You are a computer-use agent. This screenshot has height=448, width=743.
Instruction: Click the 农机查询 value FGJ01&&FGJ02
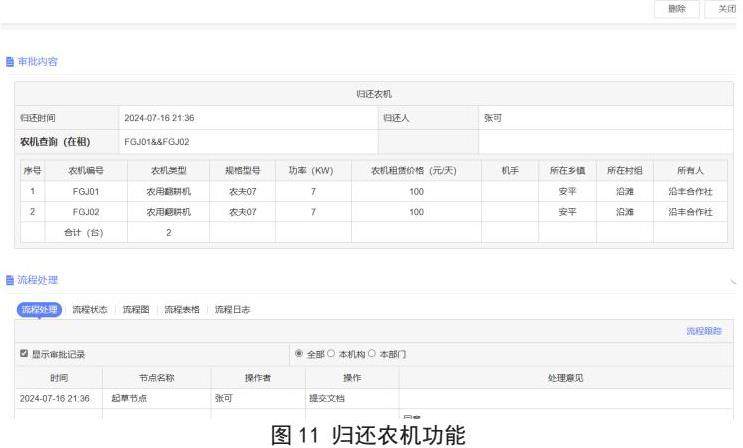(x=156, y=142)
